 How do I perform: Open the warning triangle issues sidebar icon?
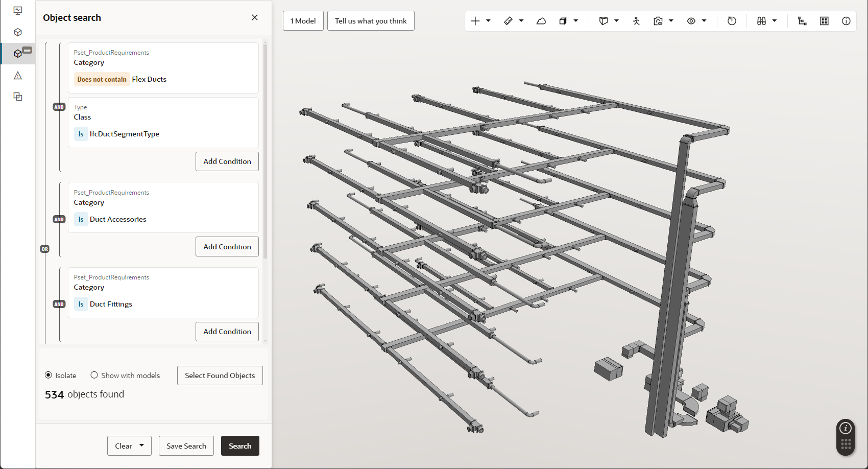click(18, 76)
